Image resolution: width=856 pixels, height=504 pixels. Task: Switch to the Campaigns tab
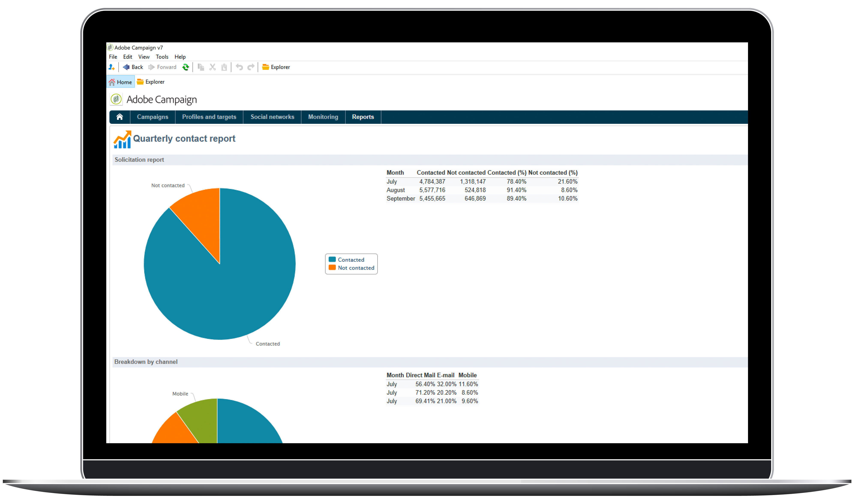(x=153, y=117)
